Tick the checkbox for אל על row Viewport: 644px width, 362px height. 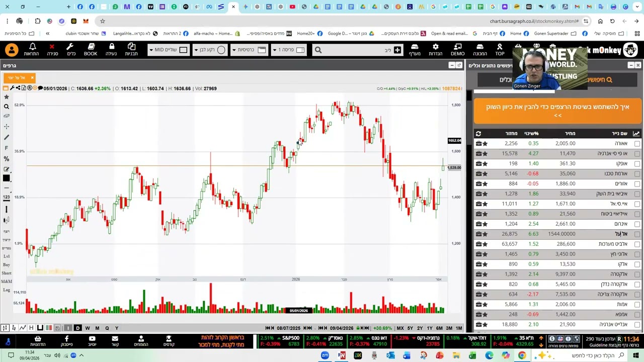(637, 234)
